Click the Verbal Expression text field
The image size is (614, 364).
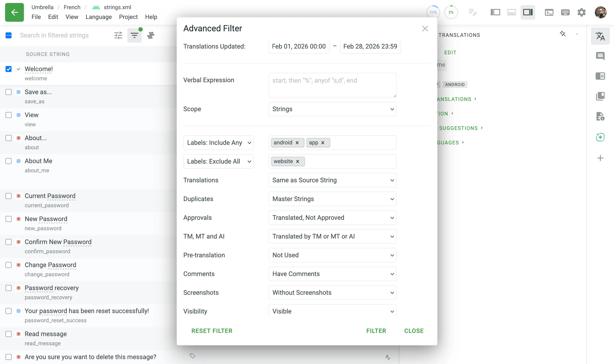(x=332, y=85)
